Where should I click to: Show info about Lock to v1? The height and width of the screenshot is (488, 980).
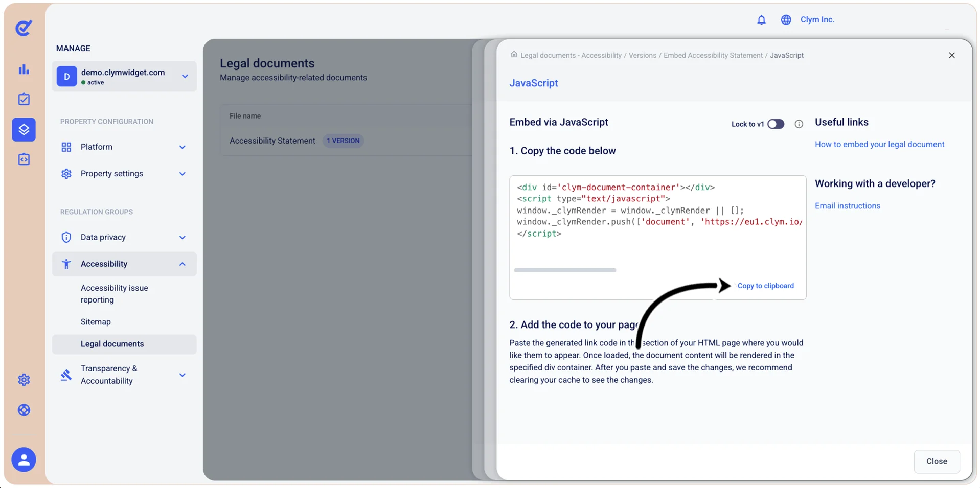pos(799,124)
